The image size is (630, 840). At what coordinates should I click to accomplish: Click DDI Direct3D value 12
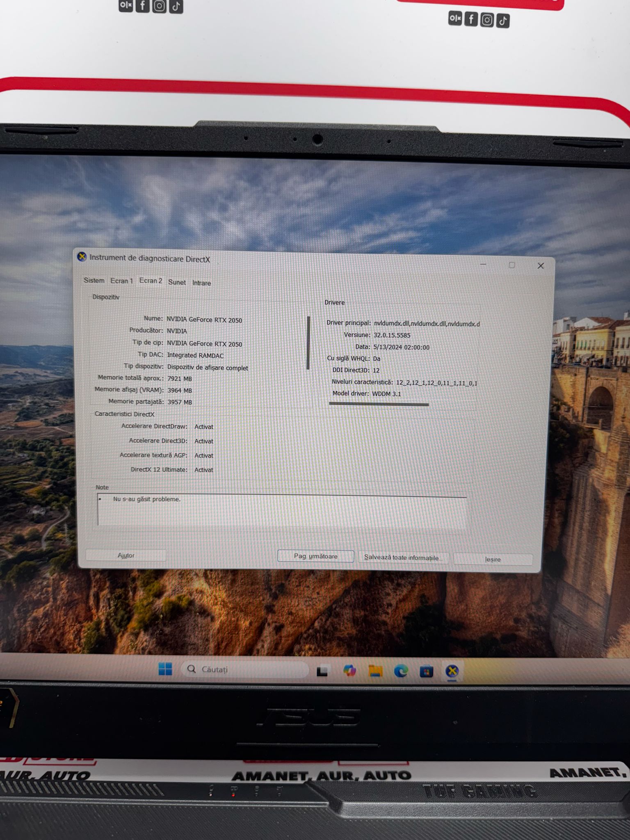[x=376, y=370]
